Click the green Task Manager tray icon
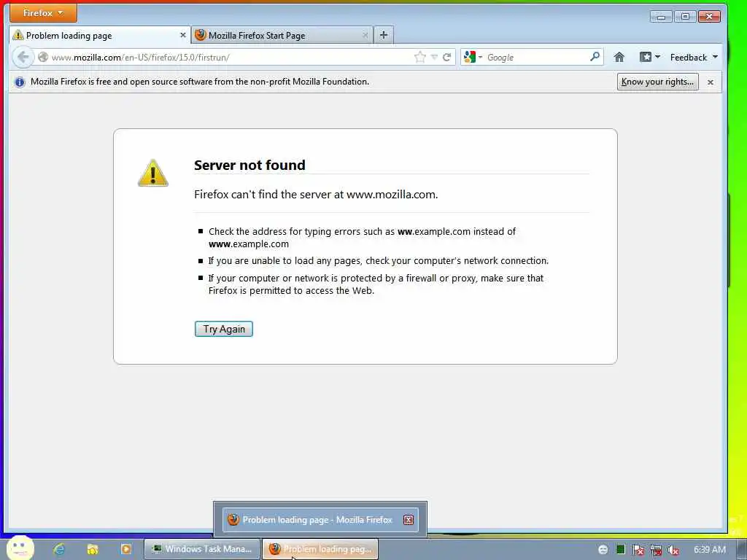747x560 pixels. point(621,550)
